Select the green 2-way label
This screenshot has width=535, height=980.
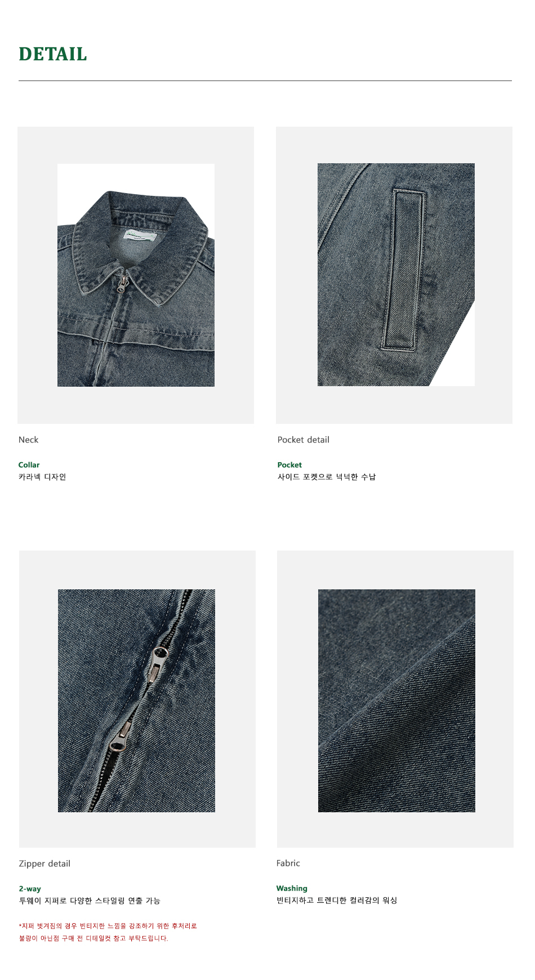pyautogui.click(x=30, y=889)
